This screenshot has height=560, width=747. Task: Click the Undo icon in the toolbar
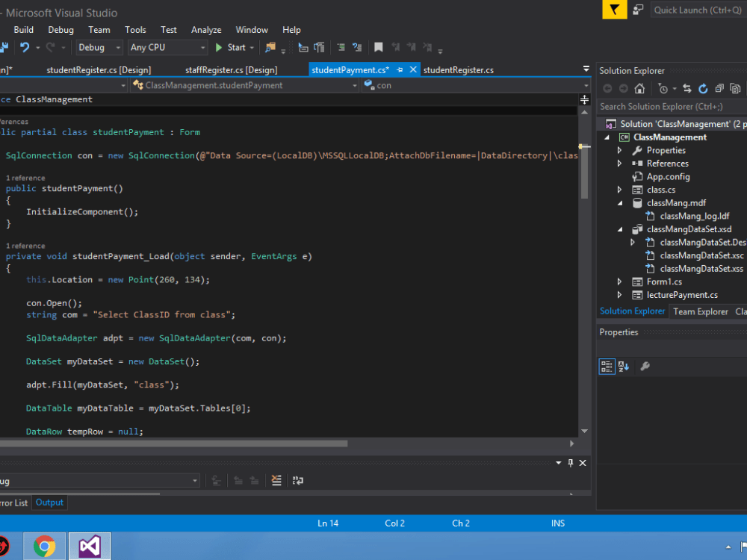(x=25, y=47)
